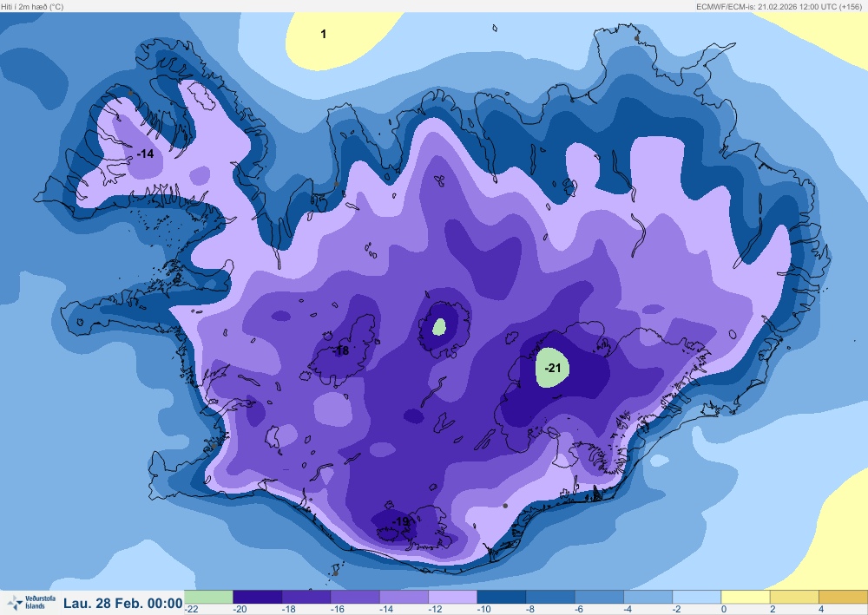Click the Veðurstofa Íslands logo

point(31,602)
